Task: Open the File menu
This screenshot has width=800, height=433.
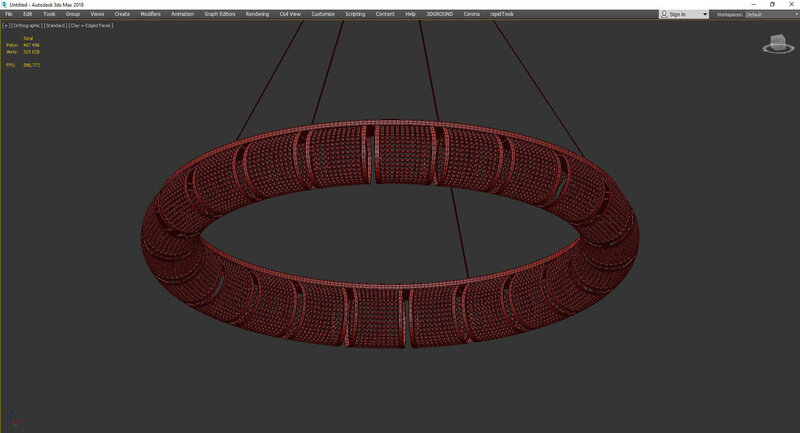Action: (x=9, y=15)
